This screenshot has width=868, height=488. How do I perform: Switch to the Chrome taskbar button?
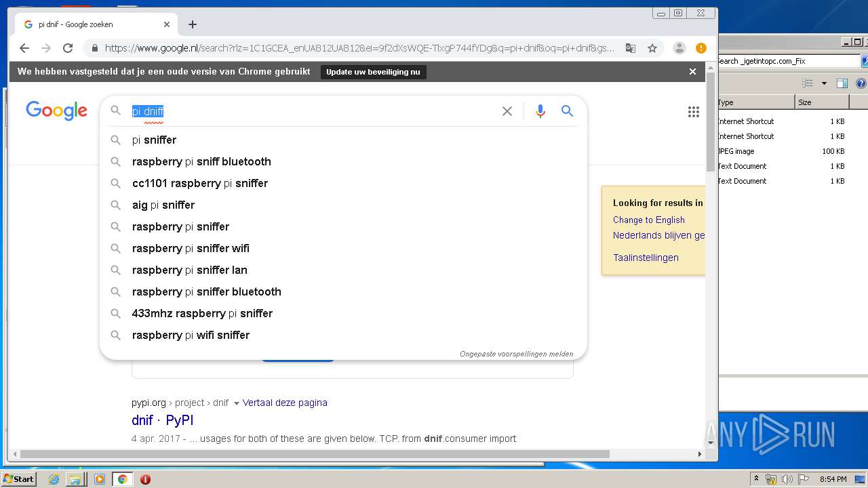click(122, 479)
